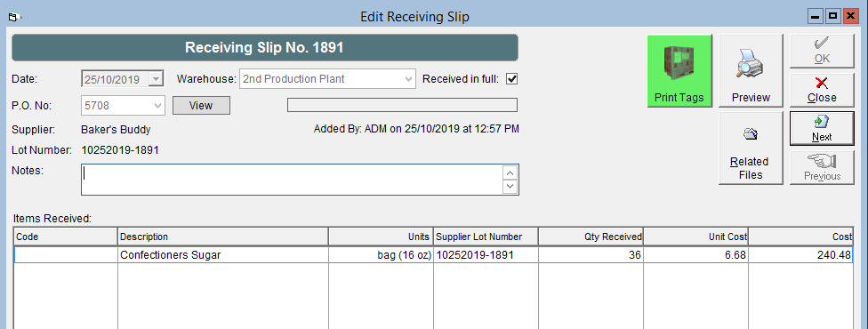Toggle the Received in full checkbox
Viewport: 868px width, 329px height.
pyautogui.click(x=512, y=79)
